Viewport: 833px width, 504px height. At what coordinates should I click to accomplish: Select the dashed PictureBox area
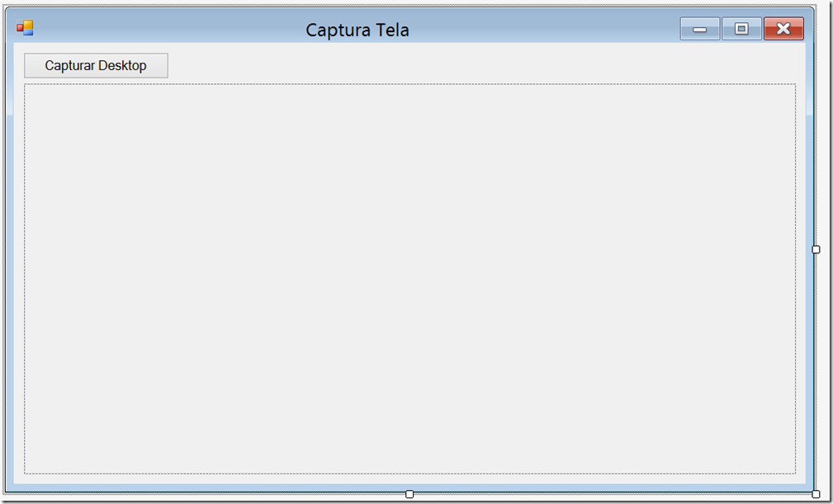409,279
